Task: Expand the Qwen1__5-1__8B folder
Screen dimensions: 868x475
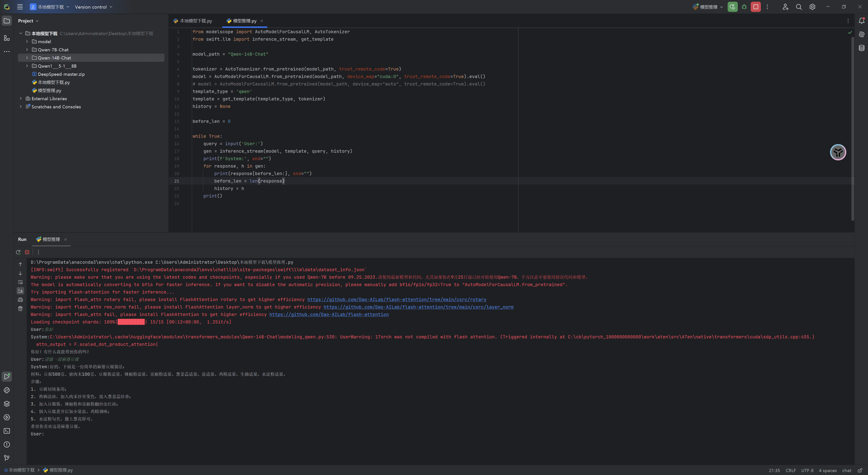Action: tap(27, 66)
